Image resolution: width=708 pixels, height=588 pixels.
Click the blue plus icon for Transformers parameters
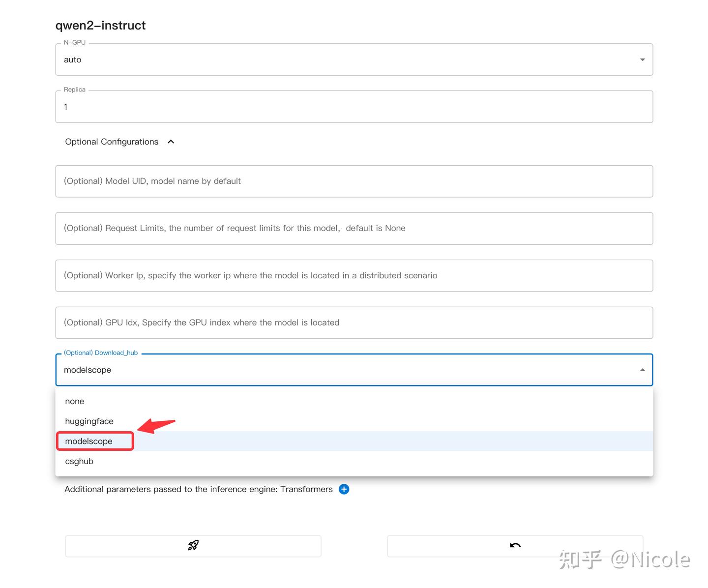point(344,489)
